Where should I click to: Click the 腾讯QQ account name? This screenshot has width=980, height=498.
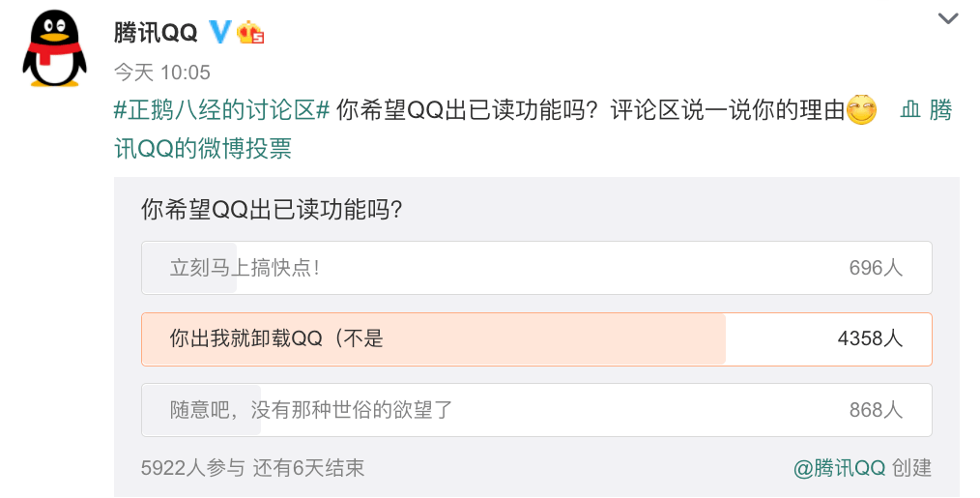coord(156,32)
